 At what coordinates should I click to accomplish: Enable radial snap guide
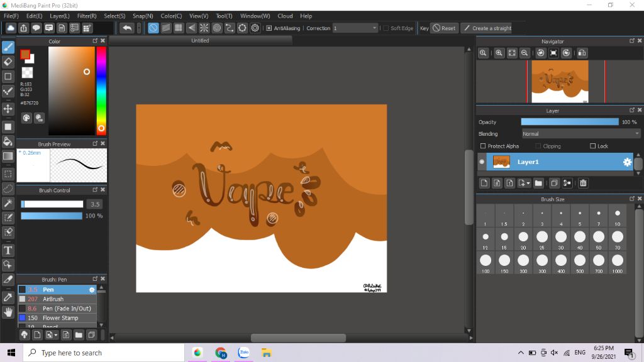coord(204,28)
